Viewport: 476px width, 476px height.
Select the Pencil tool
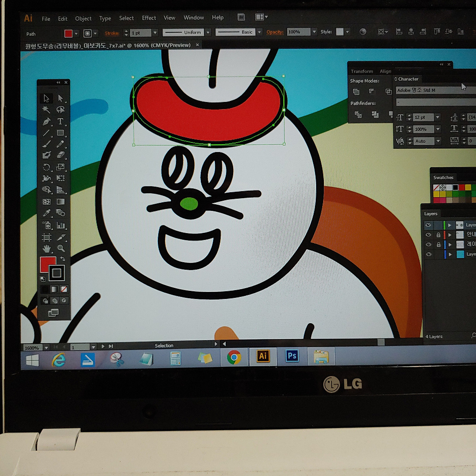point(60,144)
